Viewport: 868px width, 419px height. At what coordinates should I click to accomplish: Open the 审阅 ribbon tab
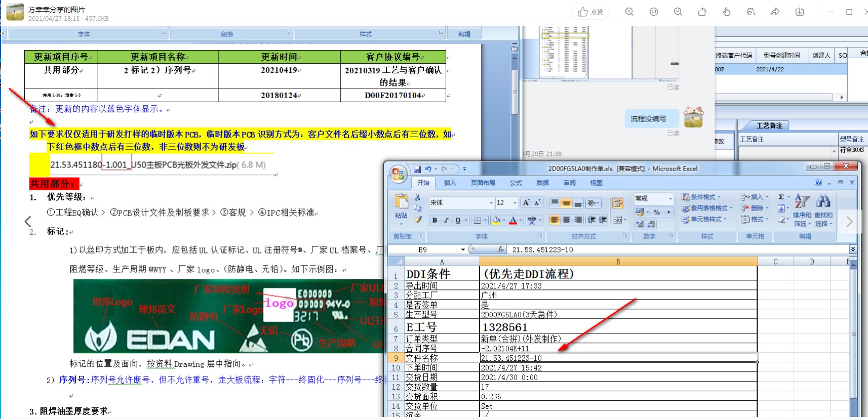(x=570, y=183)
